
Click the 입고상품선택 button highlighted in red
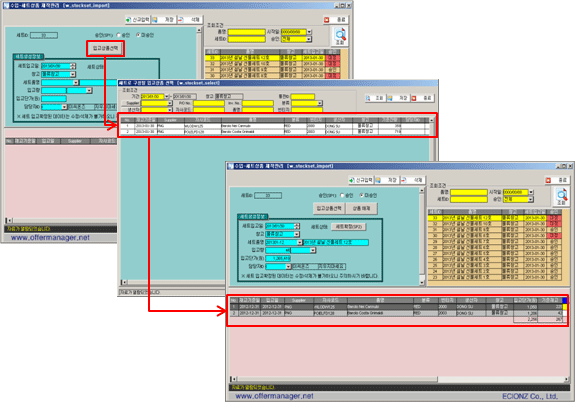pyautogui.click(x=106, y=48)
